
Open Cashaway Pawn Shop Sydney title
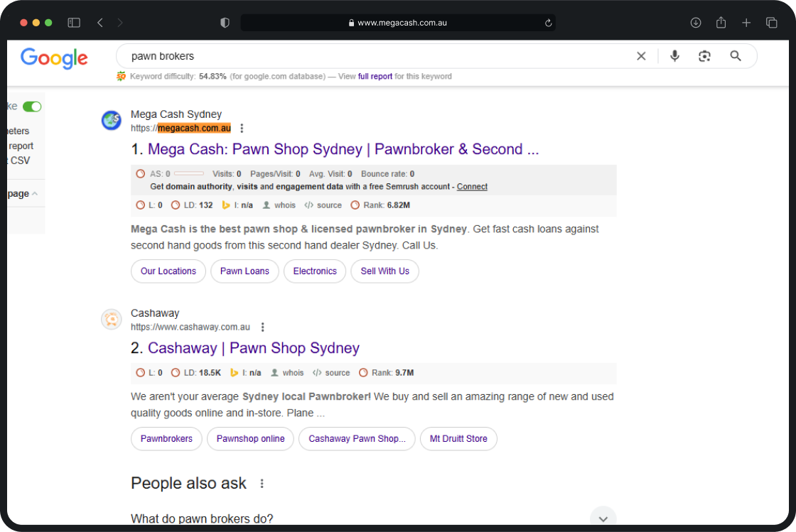pyautogui.click(x=253, y=348)
